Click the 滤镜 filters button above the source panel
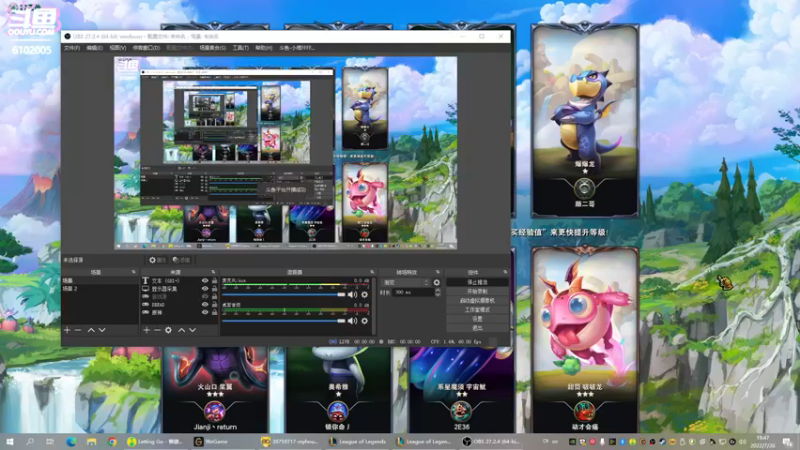The width and height of the screenshot is (800, 450). point(181,260)
